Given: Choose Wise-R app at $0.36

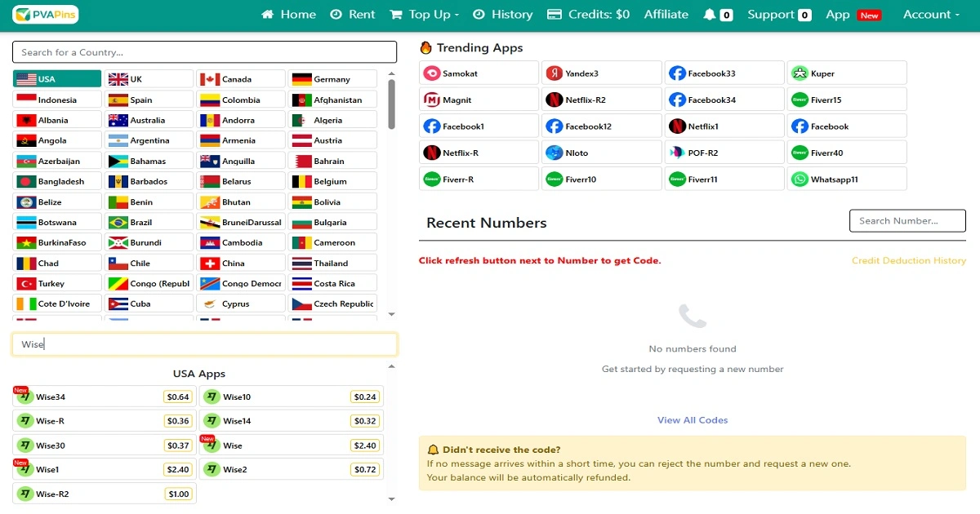Looking at the screenshot, I should (x=105, y=421).
